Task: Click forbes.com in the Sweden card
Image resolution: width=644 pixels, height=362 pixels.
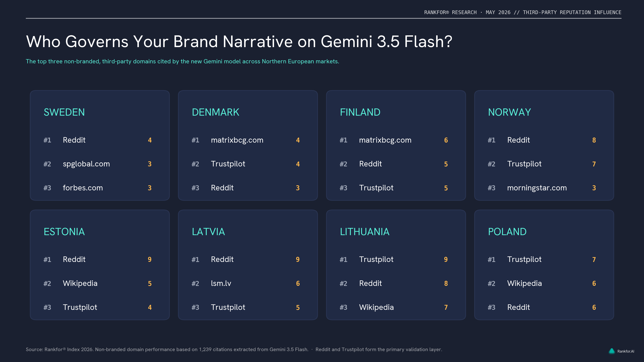Action: [x=83, y=188]
